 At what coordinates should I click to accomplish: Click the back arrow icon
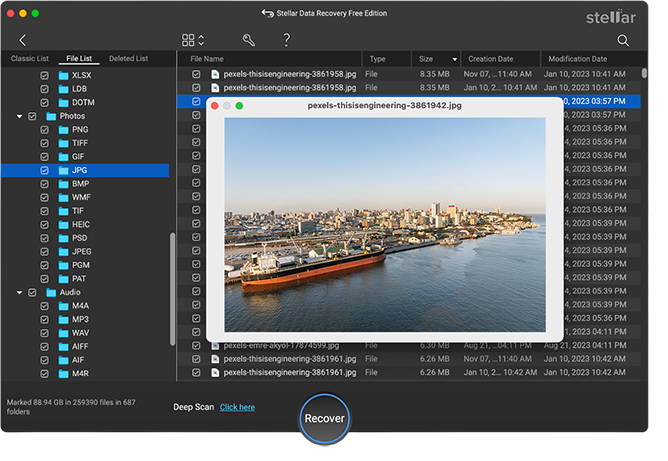(x=22, y=40)
